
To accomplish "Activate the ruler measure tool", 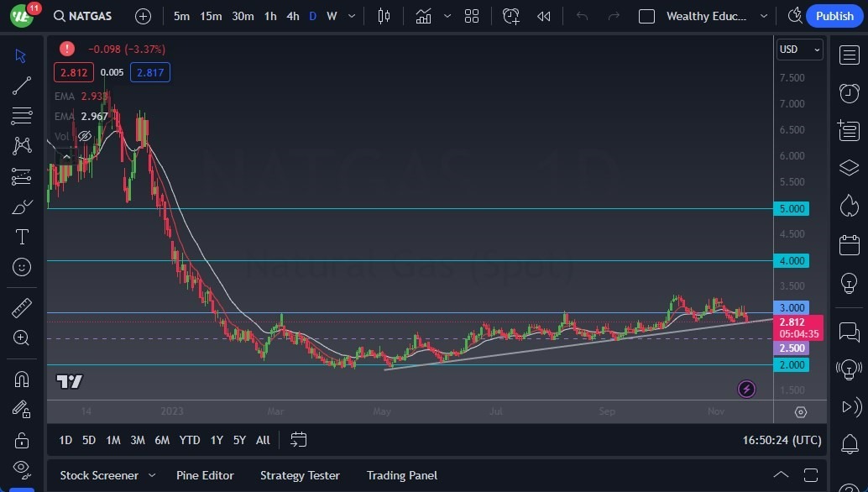I will 22,307.
